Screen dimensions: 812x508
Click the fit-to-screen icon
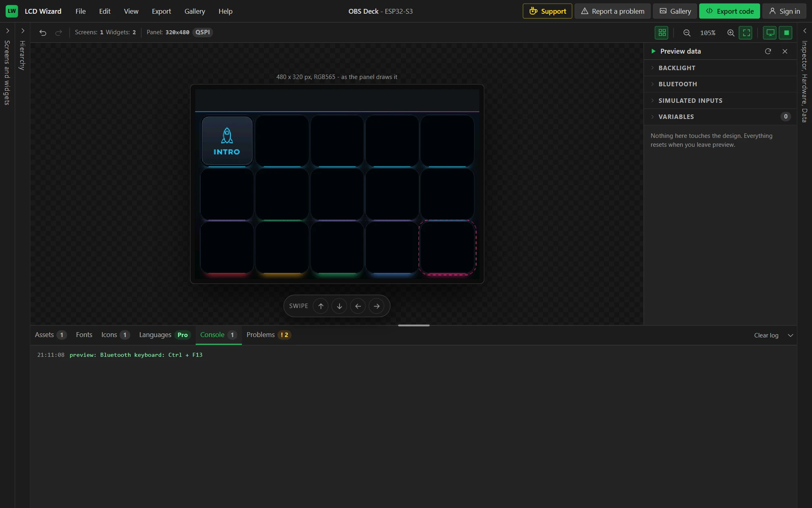[x=746, y=33]
